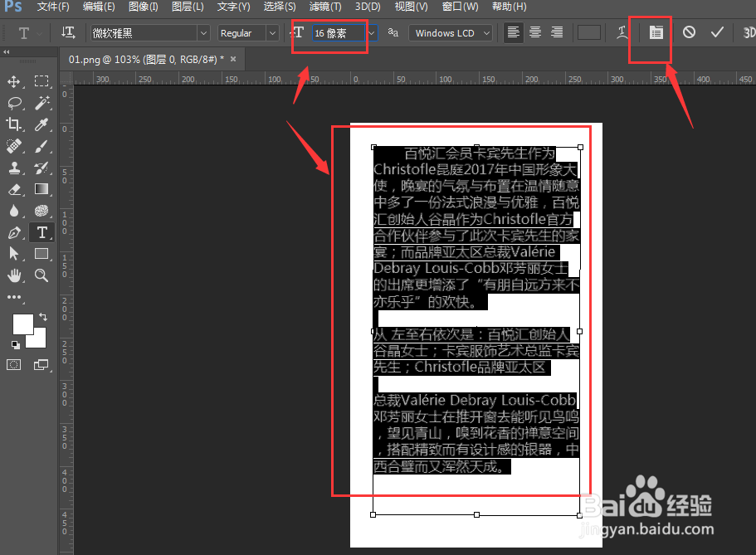
Task: Cancel current text edits
Action: [x=689, y=33]
